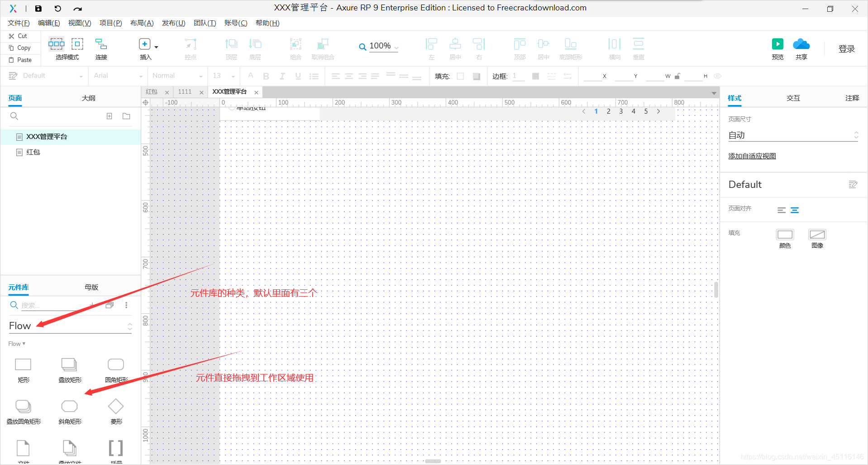The height and width of the screenshot is (465, 868).
Task: Select the Connect (连接) tool
Action: (x=101, y=44)
